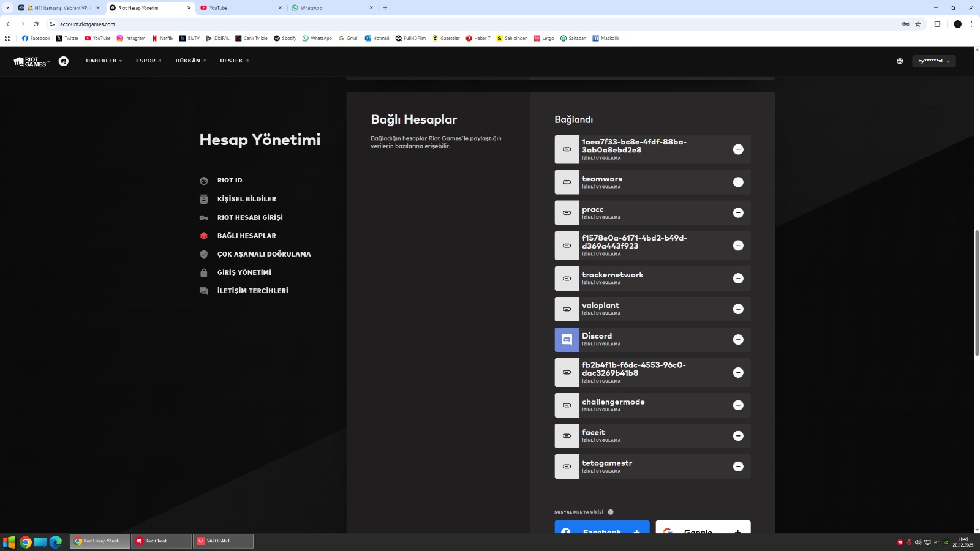Remove the challengermode connected app
Screen dimensions: 980x551
[x=738, y=405]
